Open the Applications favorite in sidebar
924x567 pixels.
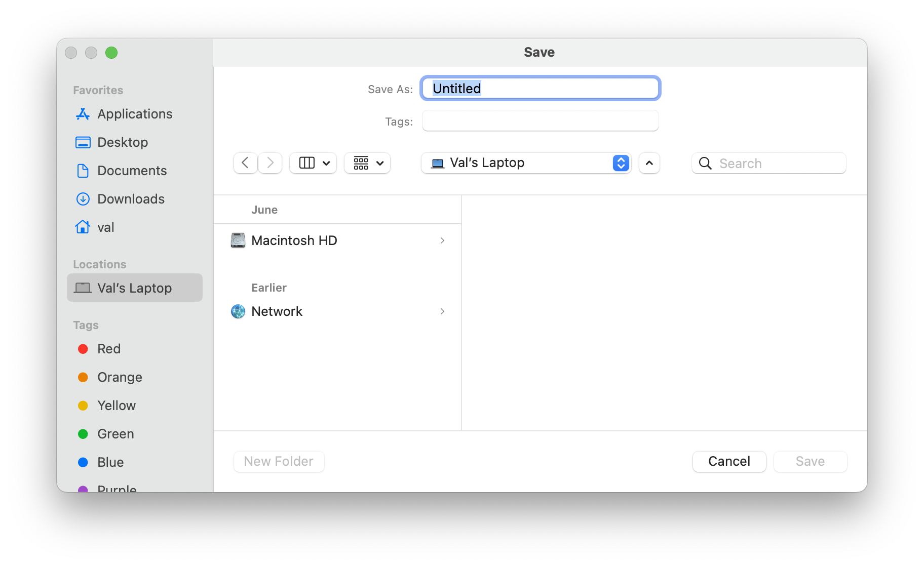pyautogui.click(x=134, y=114)
